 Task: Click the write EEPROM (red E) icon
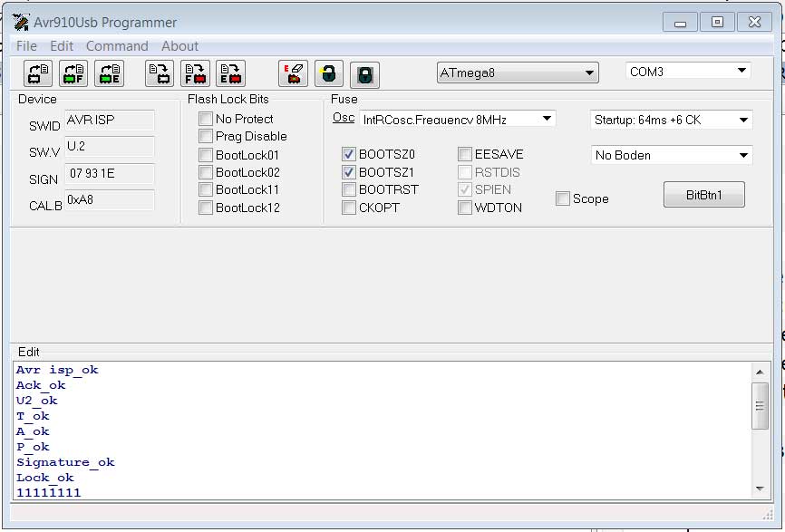point(231,73)
